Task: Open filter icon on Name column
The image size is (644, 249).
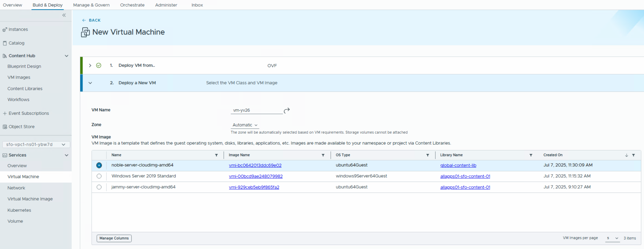Action: pos(216,155)
